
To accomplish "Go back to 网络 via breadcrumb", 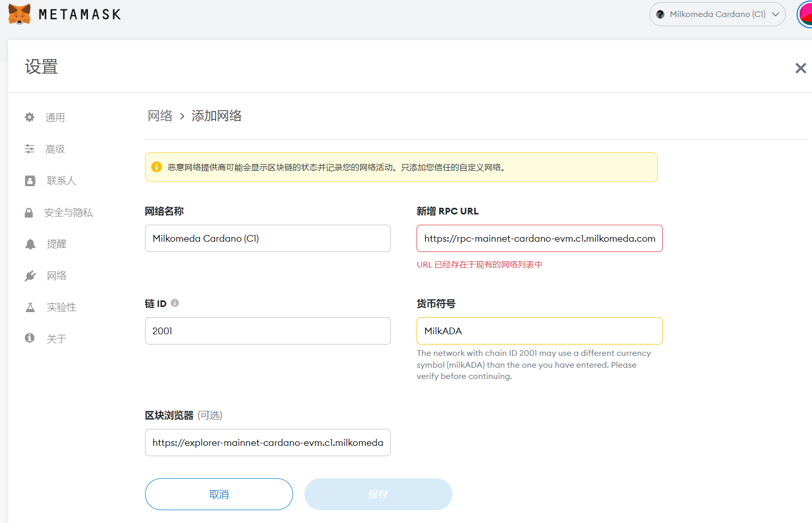I will (x=160, y=116).
